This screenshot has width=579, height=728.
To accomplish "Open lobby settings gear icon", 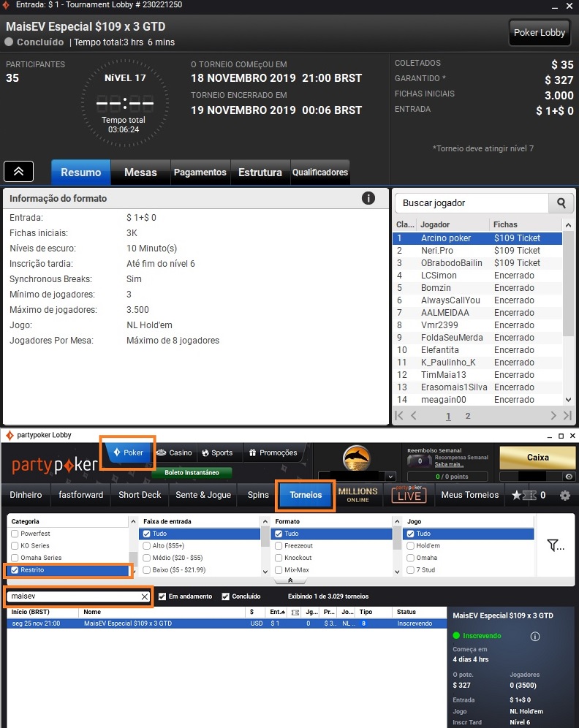I will pos(564,495).
